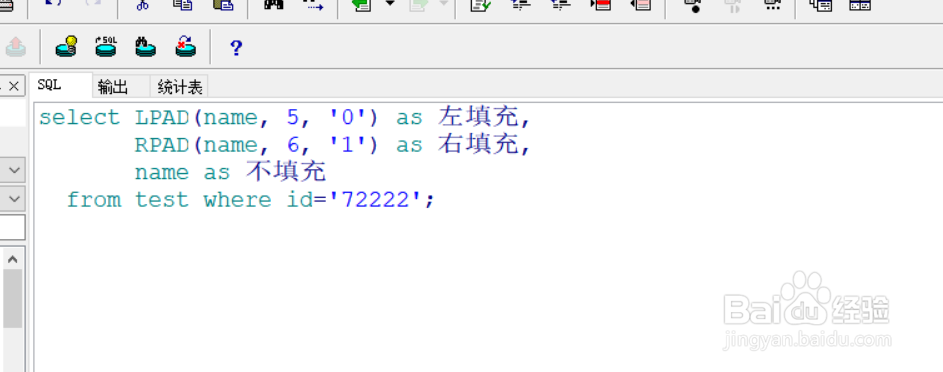Click the database icon with red X

point(185,46)
